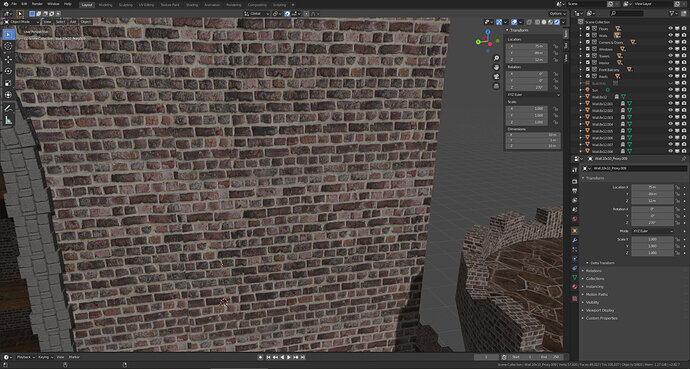The height and width of the screenshot is (369, 690).
Task: Switch perspective/orthographic grid icon in viewport
Action: 496,86
